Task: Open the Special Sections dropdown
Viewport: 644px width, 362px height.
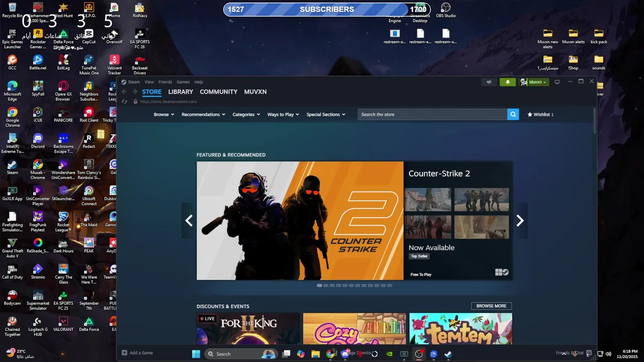Action: point(326,114)
